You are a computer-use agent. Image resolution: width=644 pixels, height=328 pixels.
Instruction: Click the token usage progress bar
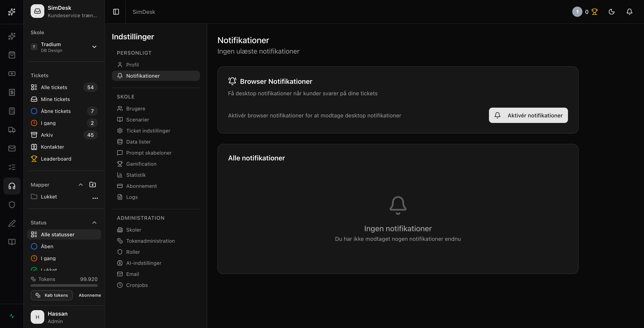(64, 285)
